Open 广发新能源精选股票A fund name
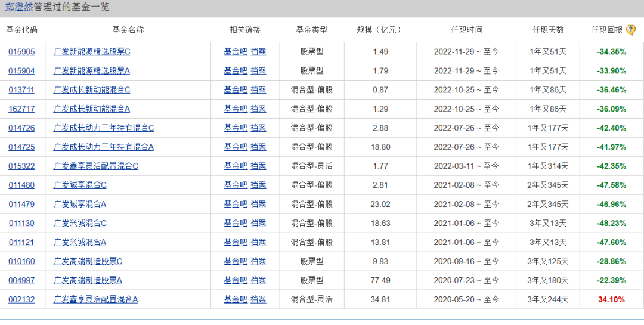This screenshot has width=644, height=325. (92, 71)
